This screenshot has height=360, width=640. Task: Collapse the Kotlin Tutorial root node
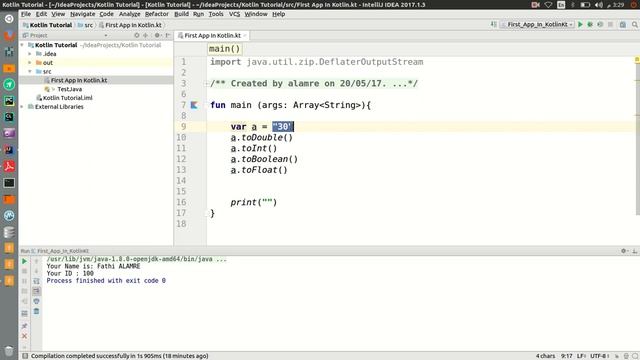pyautogui.click(x=22, y=45)
